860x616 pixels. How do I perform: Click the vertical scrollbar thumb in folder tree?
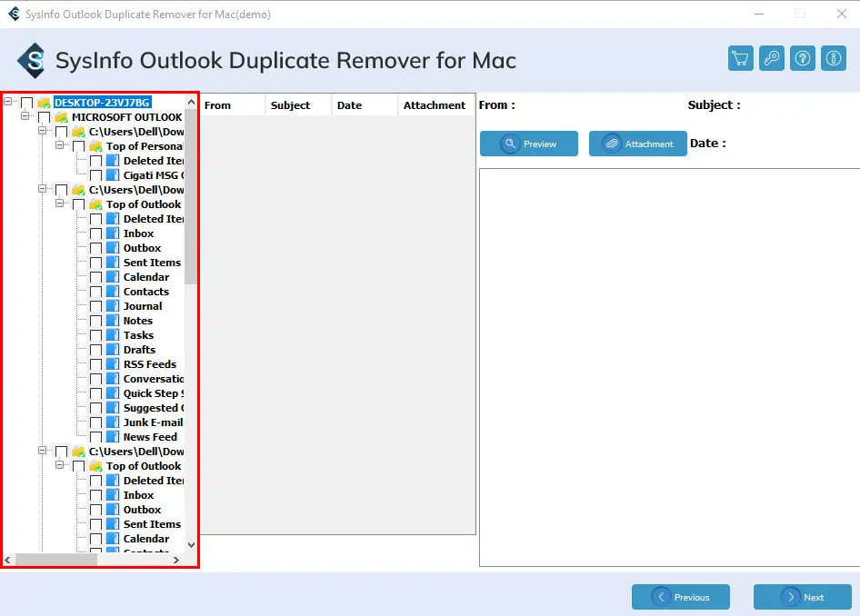[190, 197]
